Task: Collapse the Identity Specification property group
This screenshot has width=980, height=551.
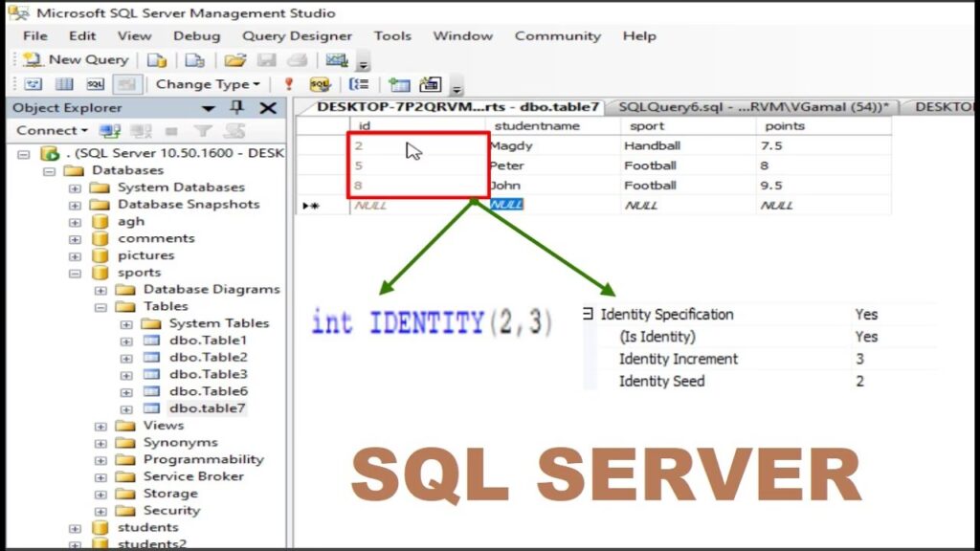Action: point(588,314)
